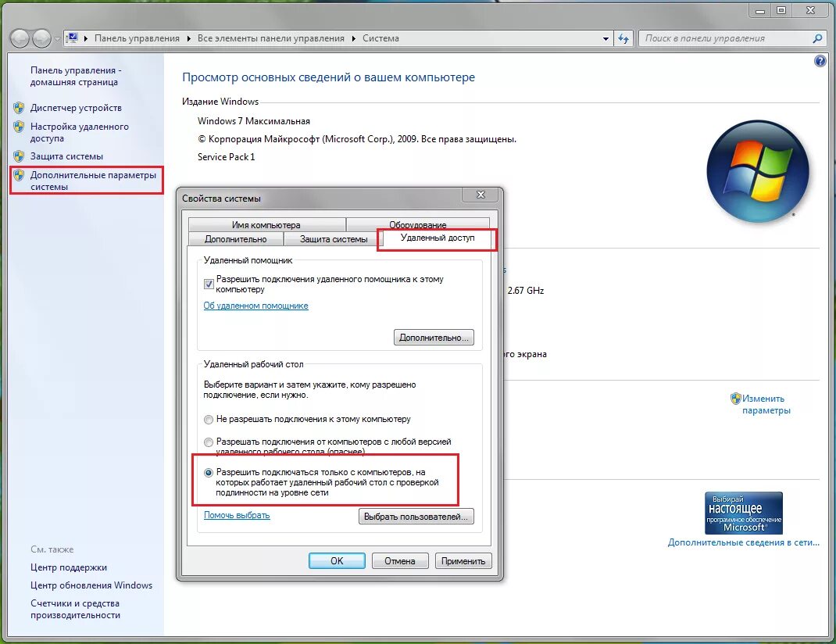Click Все элементы панели управления breadcrumb

click(x=271, y=38)
